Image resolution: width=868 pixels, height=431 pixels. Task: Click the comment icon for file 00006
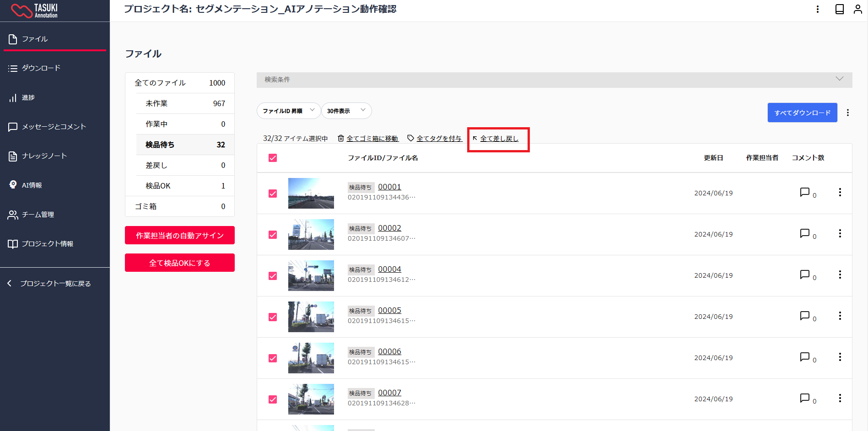[805, 357]
